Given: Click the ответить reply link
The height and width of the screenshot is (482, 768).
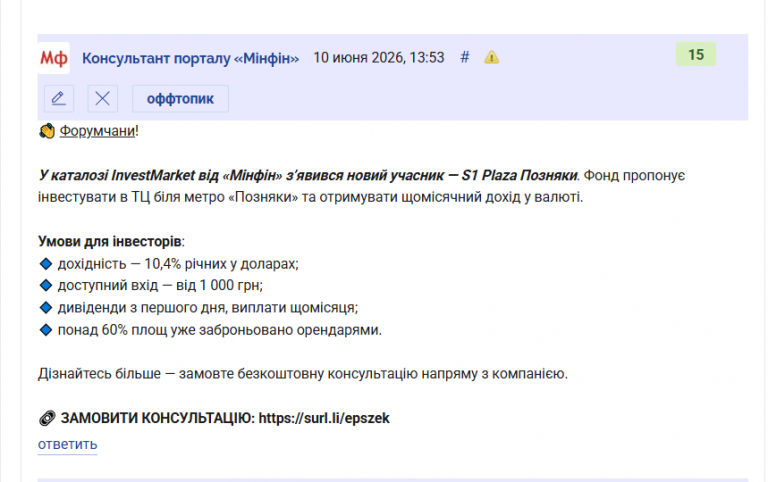Looking at the screenshot, I should click(x=68, y=444).
